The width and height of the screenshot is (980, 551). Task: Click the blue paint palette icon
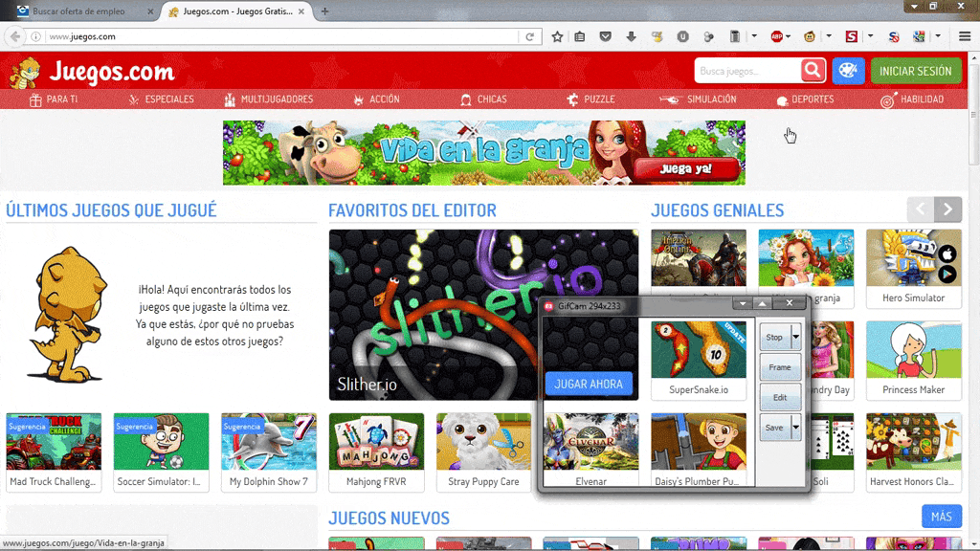(x=849, y=71)
